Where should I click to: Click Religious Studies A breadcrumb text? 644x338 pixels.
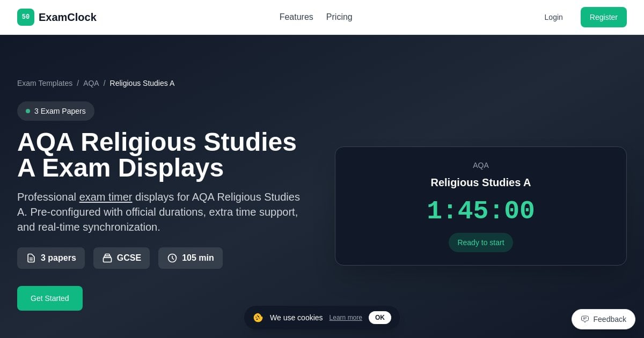142,83
